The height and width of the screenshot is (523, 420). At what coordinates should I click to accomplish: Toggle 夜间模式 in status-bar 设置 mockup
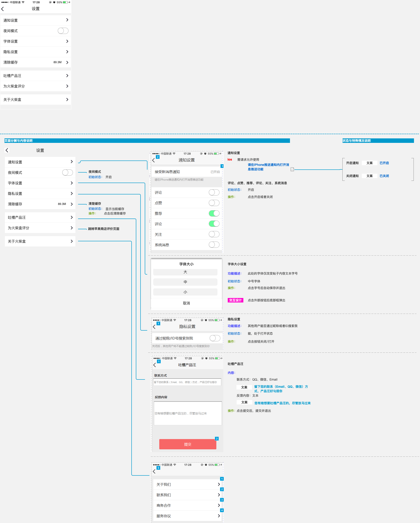(63, 31)
